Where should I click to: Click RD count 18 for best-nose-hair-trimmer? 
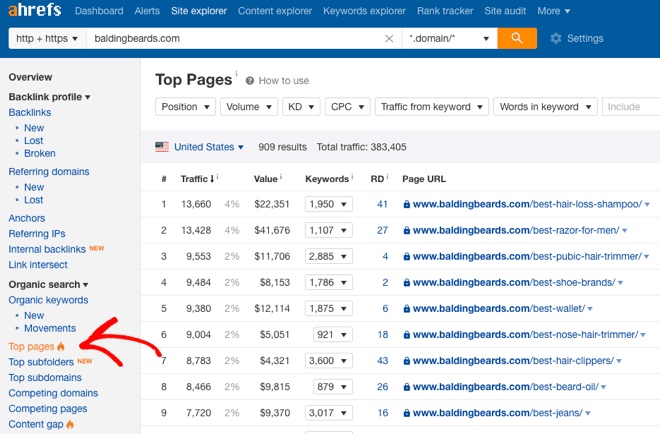[383, 335]
